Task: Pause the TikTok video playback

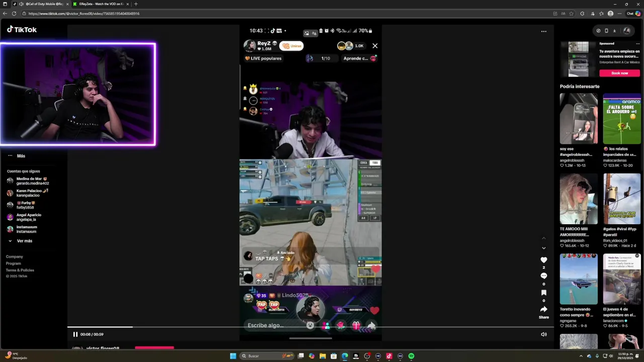Action: [75, 334]
